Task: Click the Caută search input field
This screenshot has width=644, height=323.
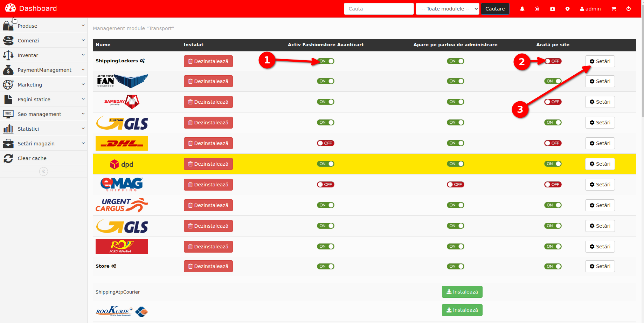Action: pos(379,9)
